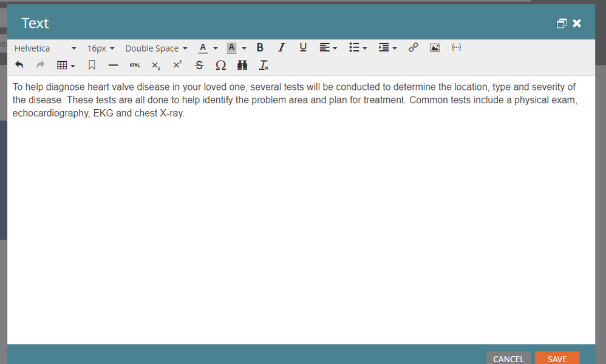606x364 pixels.
Task: Apply text color with the A icon
Action: point(203,48)
